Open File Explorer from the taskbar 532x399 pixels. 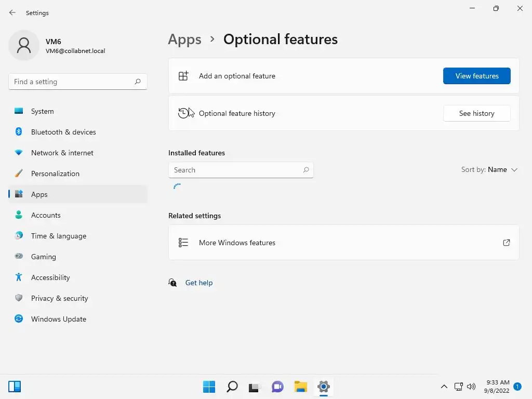point(300,387)
